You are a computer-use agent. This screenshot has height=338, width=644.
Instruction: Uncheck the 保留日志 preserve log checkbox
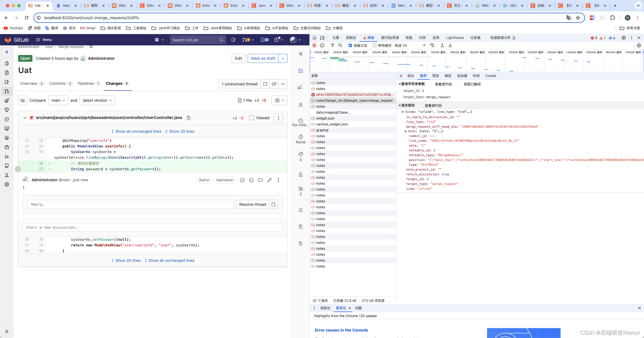click(350, 45)
